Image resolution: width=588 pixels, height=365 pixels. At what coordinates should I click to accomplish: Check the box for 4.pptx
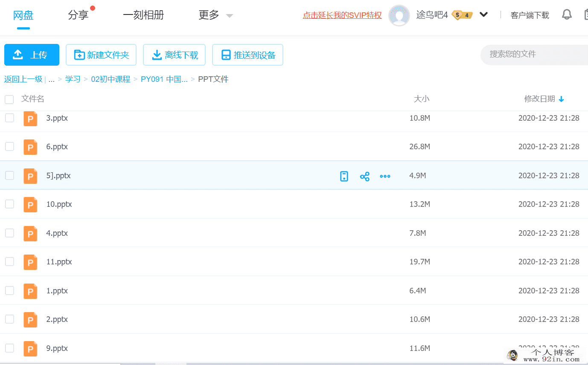pyautogui.click(x=9, y=233)
